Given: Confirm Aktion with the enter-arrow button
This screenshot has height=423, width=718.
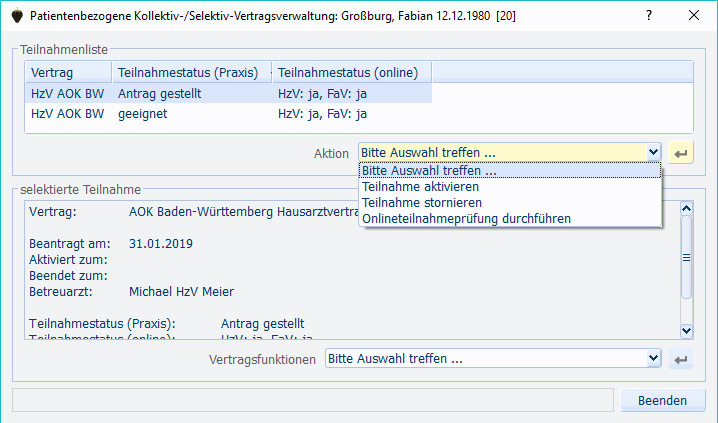Looking at the screenshot, I should [x=681, y=153].
